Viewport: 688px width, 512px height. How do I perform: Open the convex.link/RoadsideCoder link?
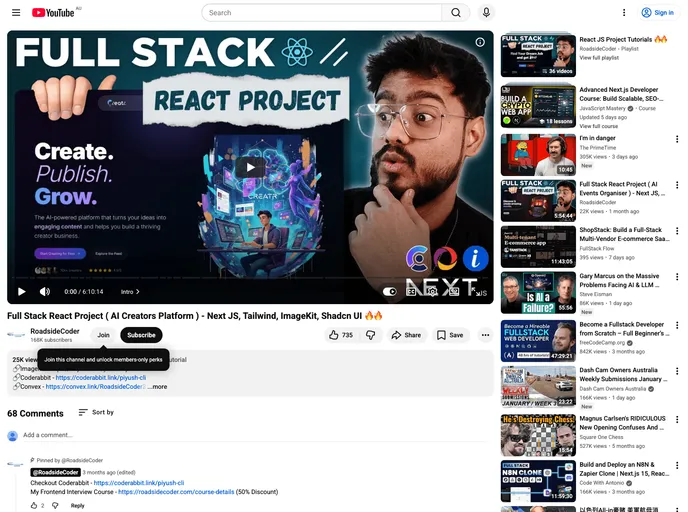[94, 387]
